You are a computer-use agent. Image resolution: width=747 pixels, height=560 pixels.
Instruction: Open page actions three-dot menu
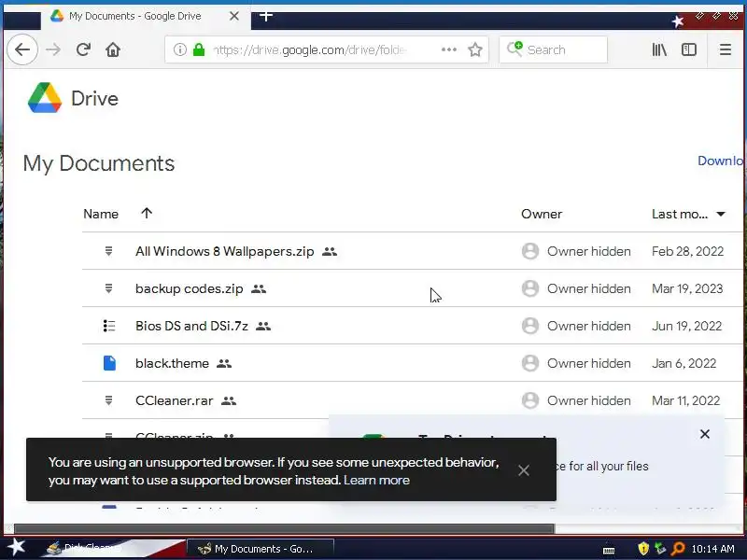pos(449,49)
